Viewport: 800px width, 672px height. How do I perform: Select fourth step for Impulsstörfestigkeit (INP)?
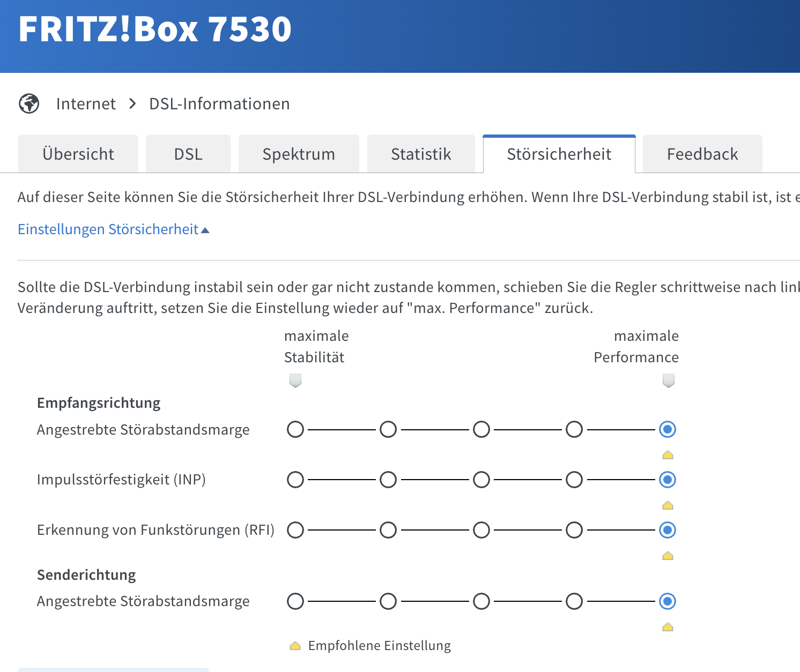click(x=574, y=480)
